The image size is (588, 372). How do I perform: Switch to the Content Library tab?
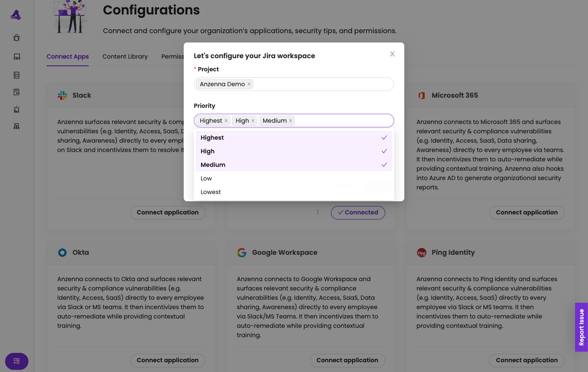coord(125,56)
